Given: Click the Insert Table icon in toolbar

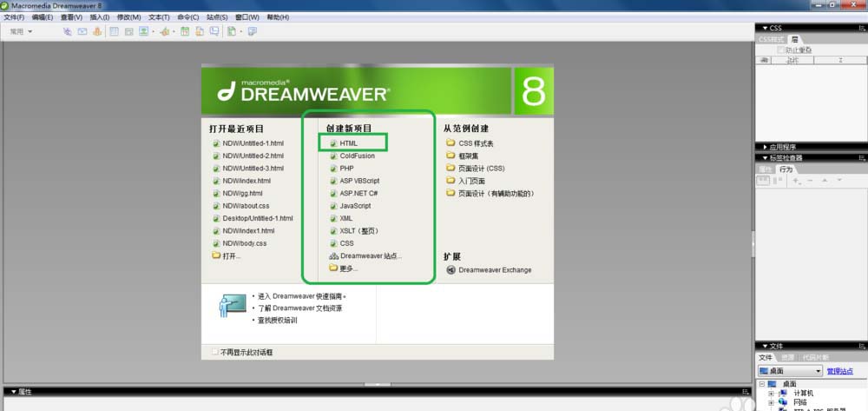Looking at the screenshot, I should [114, 31].
